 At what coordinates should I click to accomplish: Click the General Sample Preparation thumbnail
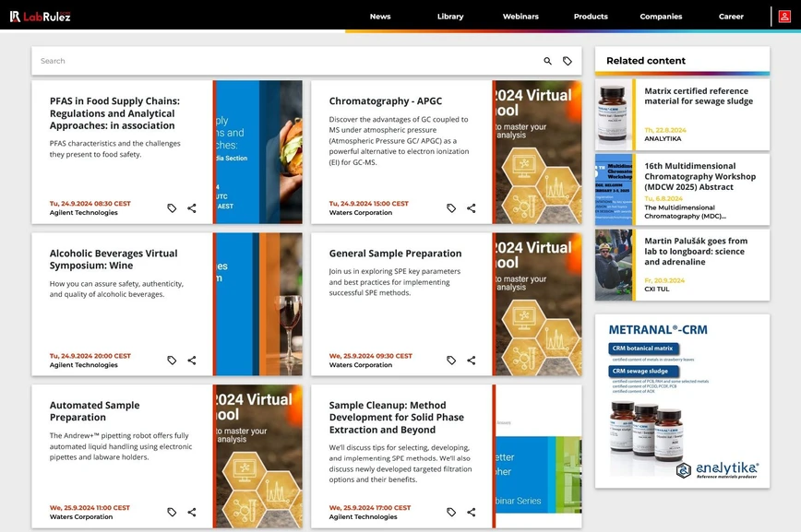pyautogui.click(x=537, y=304)
